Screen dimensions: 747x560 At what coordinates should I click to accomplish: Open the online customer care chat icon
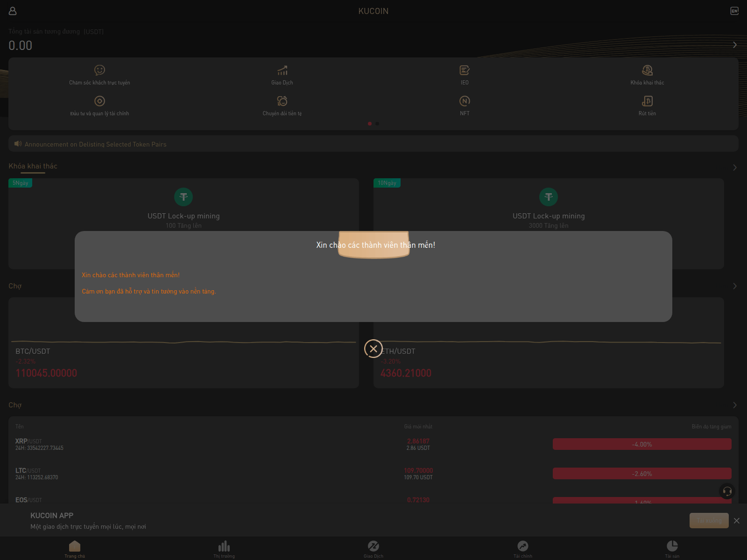[99, 70]
